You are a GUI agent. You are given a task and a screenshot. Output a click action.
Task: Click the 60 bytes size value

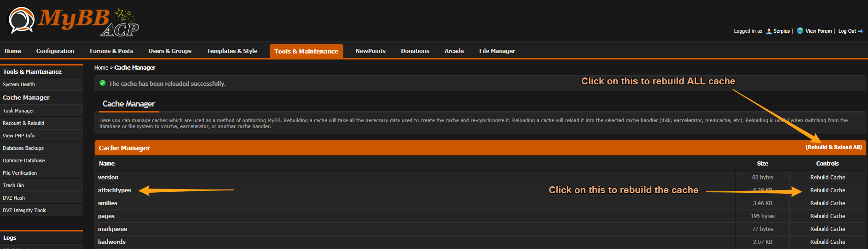click(763, 178)
